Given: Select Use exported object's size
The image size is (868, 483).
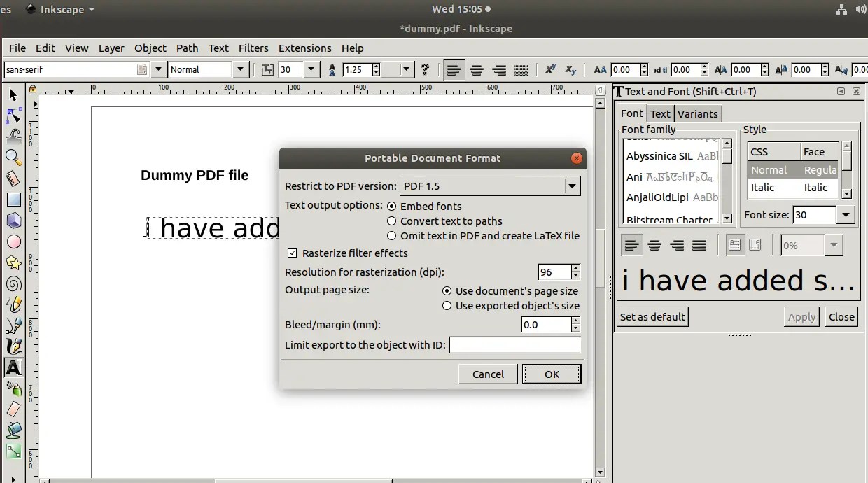Looking at the screenshot, I should tap(447, 306).
